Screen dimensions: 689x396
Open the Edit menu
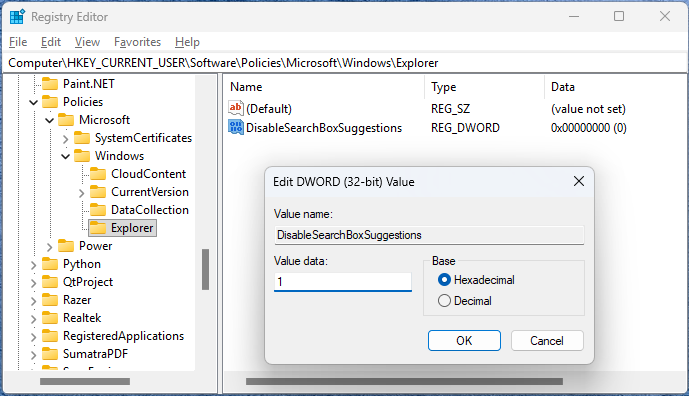[x=51, y=42]
